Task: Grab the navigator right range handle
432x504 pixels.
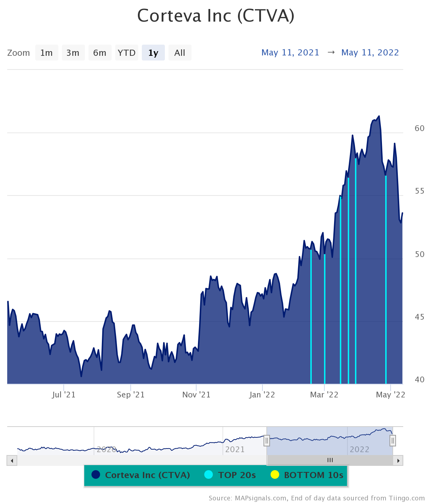Action: click(x=393, y=440)
